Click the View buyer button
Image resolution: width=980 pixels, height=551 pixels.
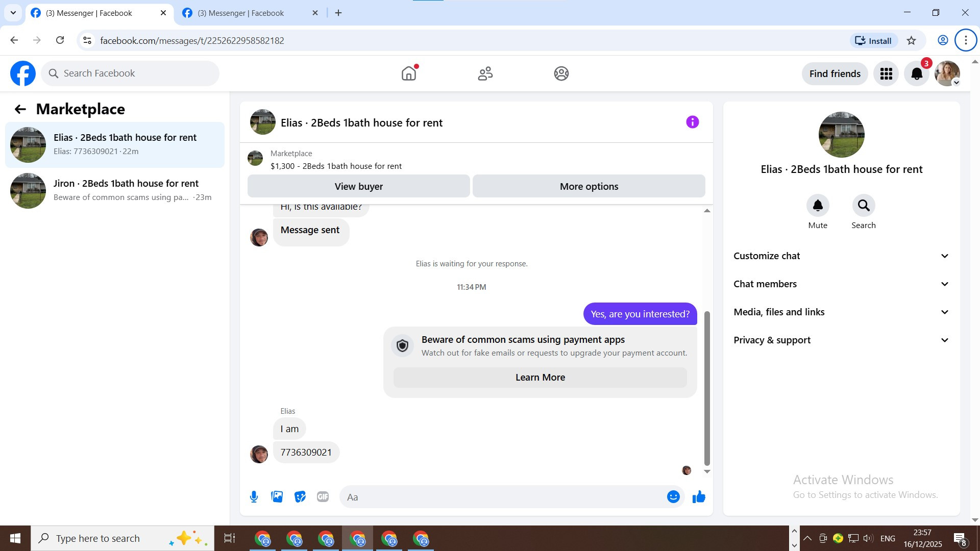coord(358,186)
